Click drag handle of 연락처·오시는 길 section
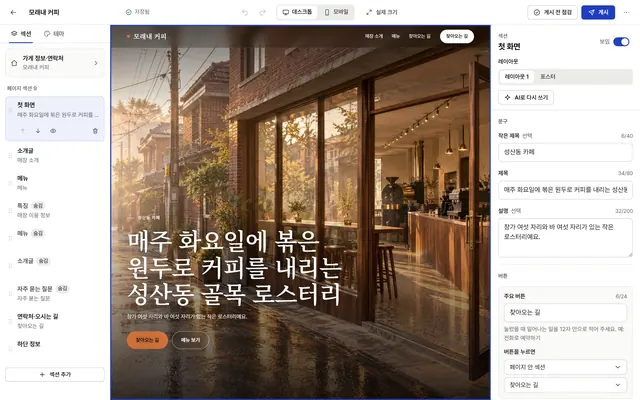The height and width of the screenshot is (400, 640). click(10, 321)
